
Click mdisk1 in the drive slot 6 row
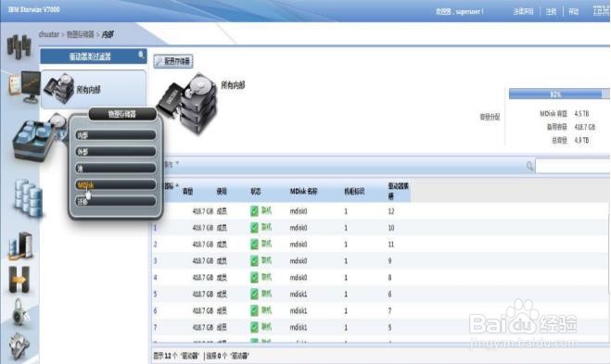[x=299, y=295]
